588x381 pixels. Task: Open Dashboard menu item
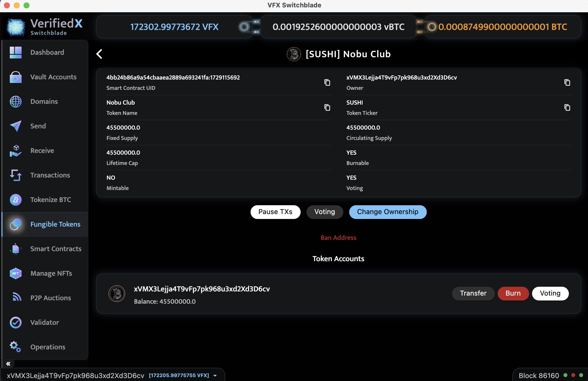click(45, 52)
